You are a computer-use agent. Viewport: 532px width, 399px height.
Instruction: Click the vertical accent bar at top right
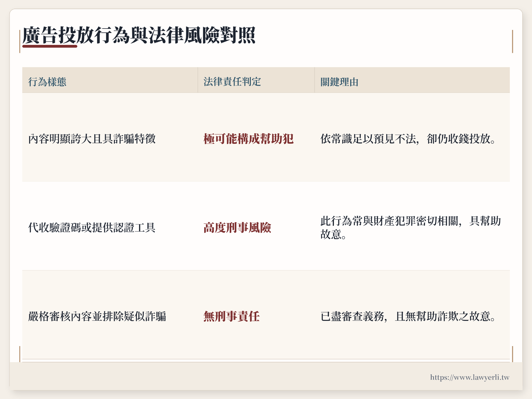[512, 42]
